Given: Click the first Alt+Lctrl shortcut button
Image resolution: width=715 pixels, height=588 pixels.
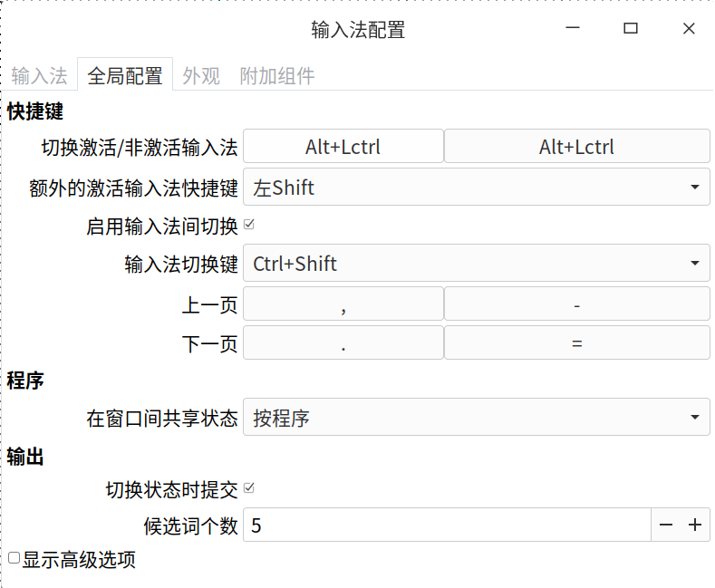Looking at the screenshot, I should pos(343,147).
